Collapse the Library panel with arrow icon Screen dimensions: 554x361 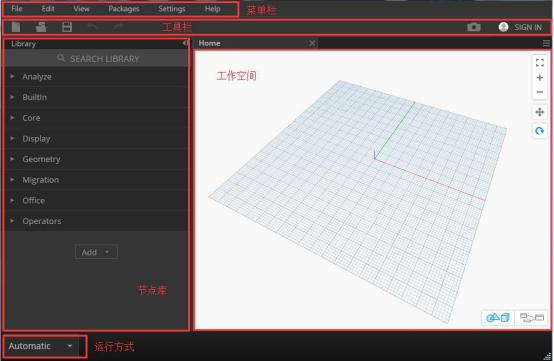point(185,43)
